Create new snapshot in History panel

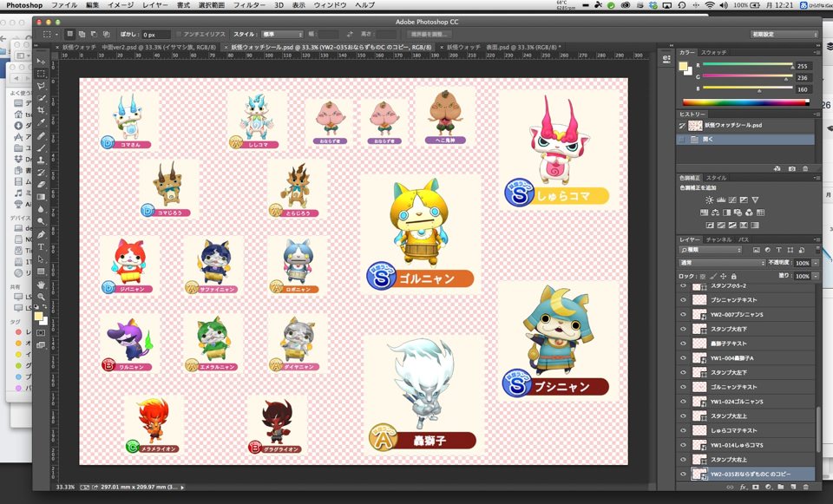(791, 168)
